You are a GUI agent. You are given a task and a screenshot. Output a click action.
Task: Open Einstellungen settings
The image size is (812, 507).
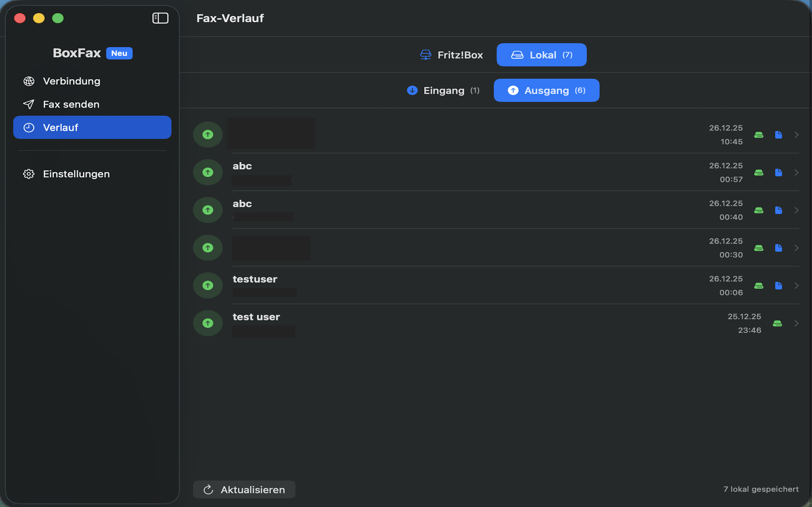[x=76, y=174]
